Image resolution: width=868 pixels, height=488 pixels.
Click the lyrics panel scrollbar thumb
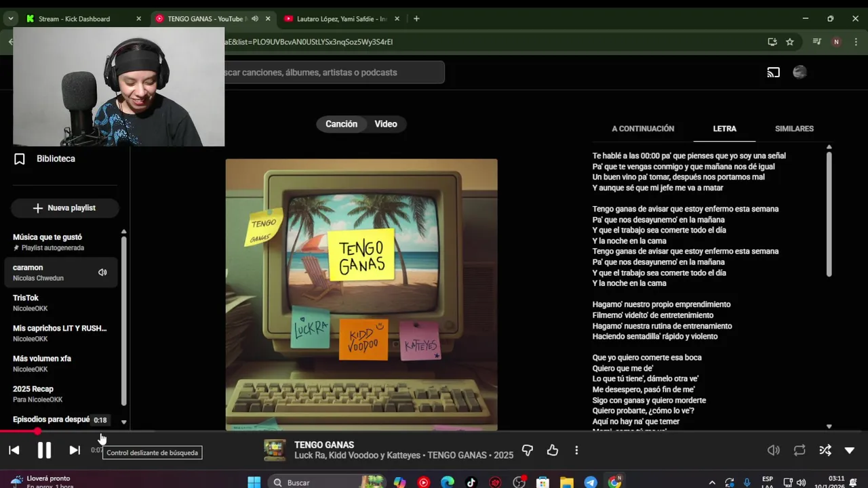point(829,213)
